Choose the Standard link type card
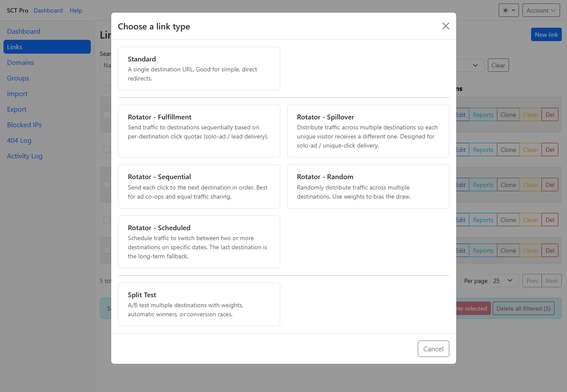The width and height of the screenshot is (567, 392). (x=199, y=68)
